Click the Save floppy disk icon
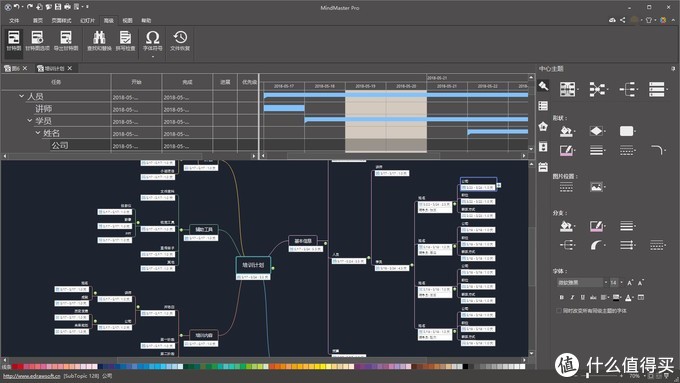Viewport: 680px width, 383px height. tap(58, 7)
